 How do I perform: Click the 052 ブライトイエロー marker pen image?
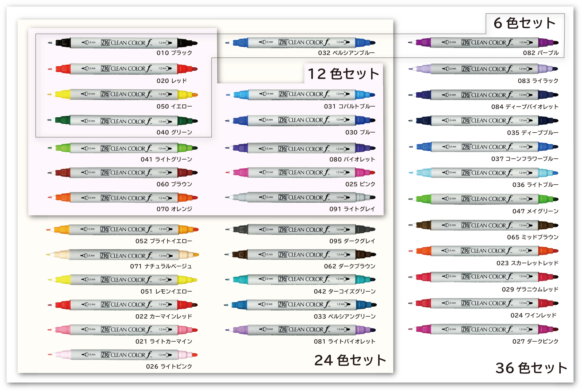point(122,230)
